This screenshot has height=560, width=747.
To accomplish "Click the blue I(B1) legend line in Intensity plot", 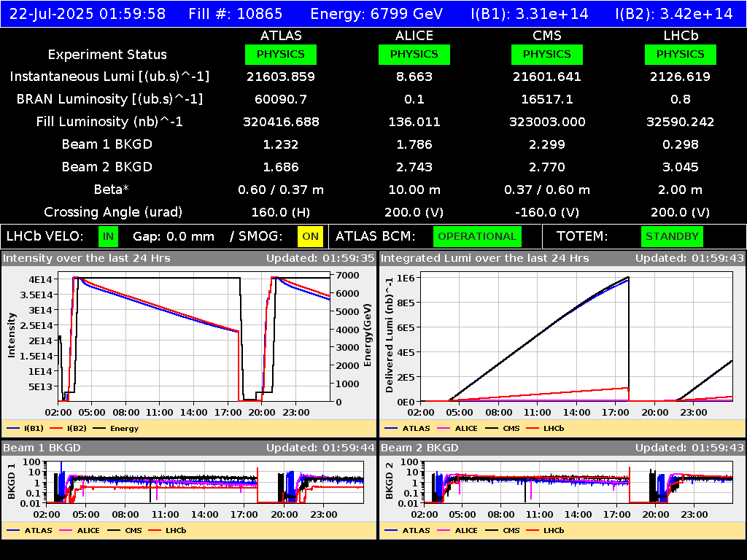I will [13, 429].
